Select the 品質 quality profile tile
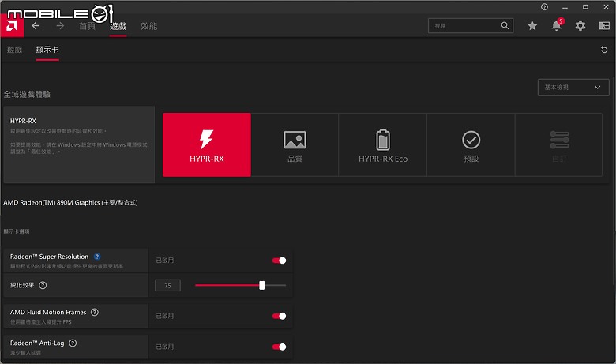The height and width of the screenshot is (364, 616). click(295, 144)
